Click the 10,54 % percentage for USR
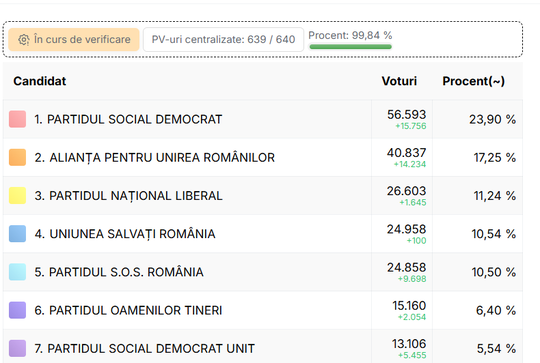The image size is (540, 363). [x=494, y=234]
